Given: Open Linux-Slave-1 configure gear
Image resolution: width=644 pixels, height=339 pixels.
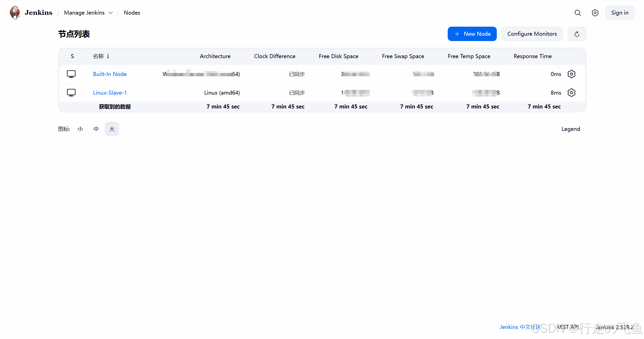Looking at the screenshot, I should coord(571,93).
